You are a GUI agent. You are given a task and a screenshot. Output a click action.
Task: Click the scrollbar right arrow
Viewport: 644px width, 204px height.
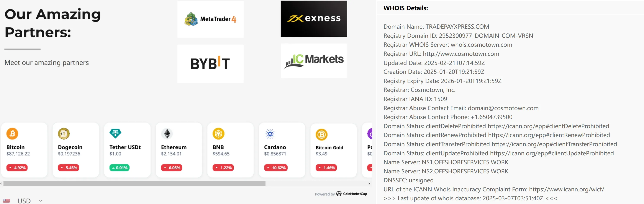369,184
